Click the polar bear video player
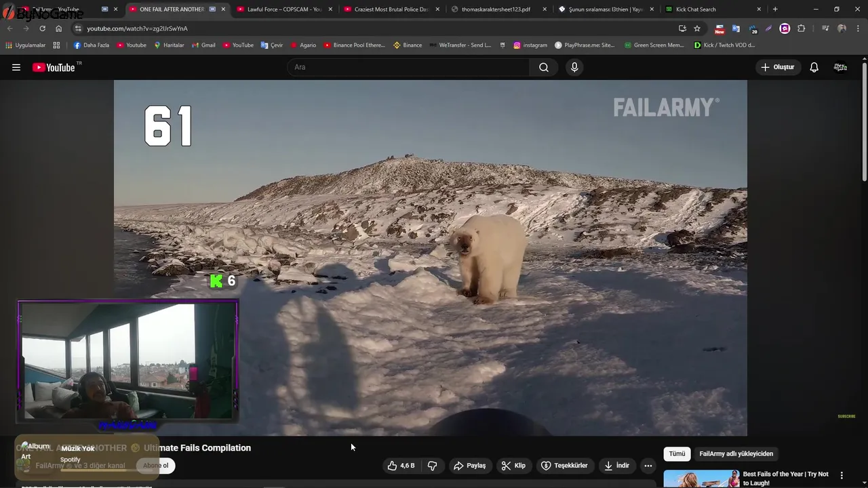The image size is (868, 488). click(x=431, y=258)
